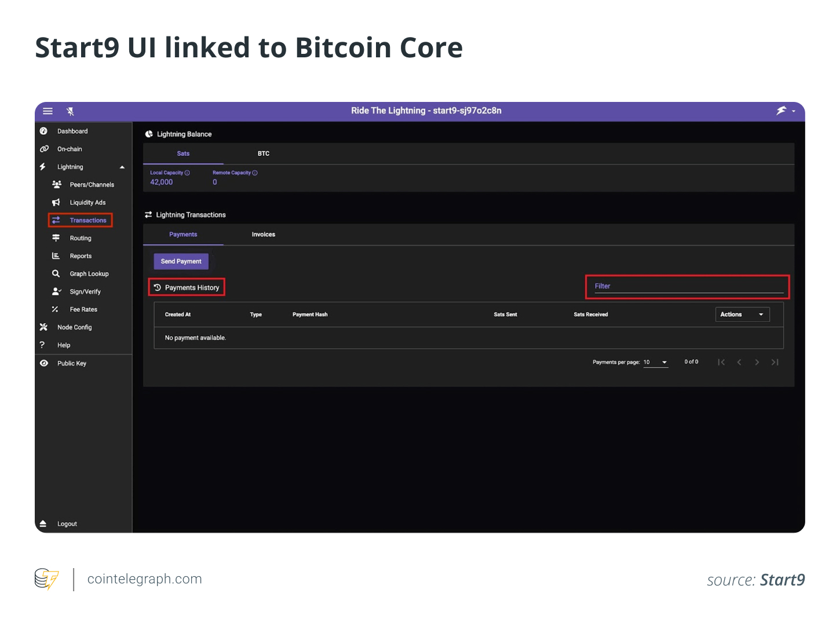Change payments per page dropdown

point(656,363)
